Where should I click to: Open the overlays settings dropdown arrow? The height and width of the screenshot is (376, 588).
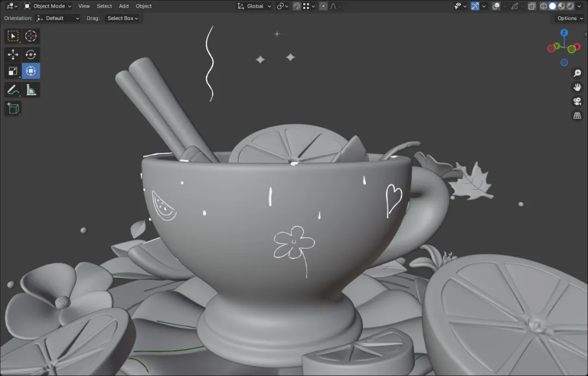pos(505,6)
